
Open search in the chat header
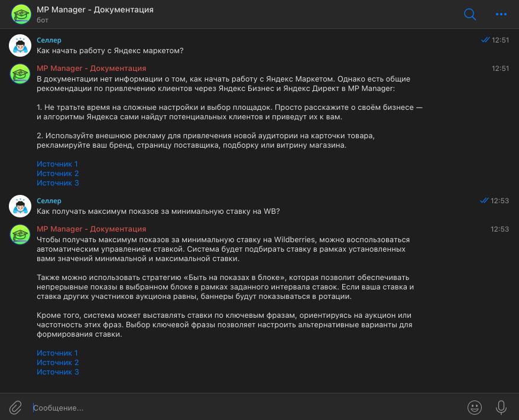pyautogui.click(x=470, y=14)
